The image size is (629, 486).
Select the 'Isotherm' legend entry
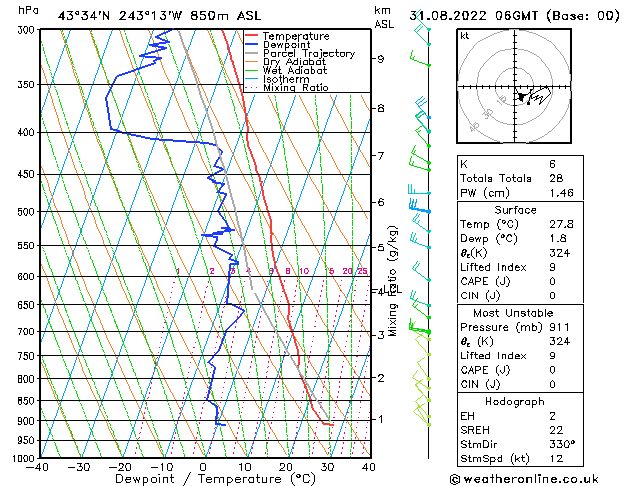tap(286, 79)
